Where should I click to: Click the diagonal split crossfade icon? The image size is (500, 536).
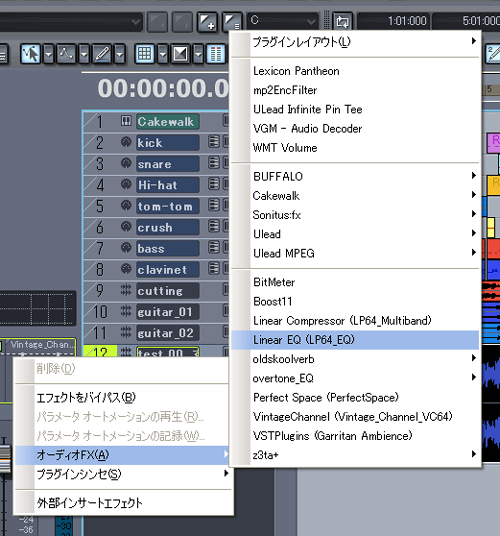click(180, 54)
